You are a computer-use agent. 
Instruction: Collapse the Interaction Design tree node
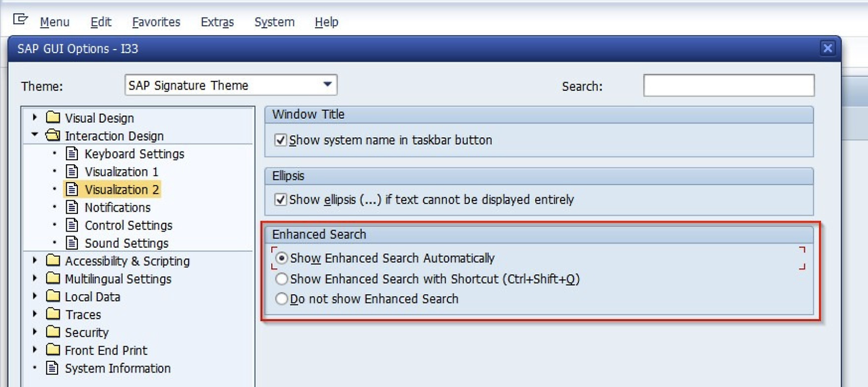click(35, 135)
